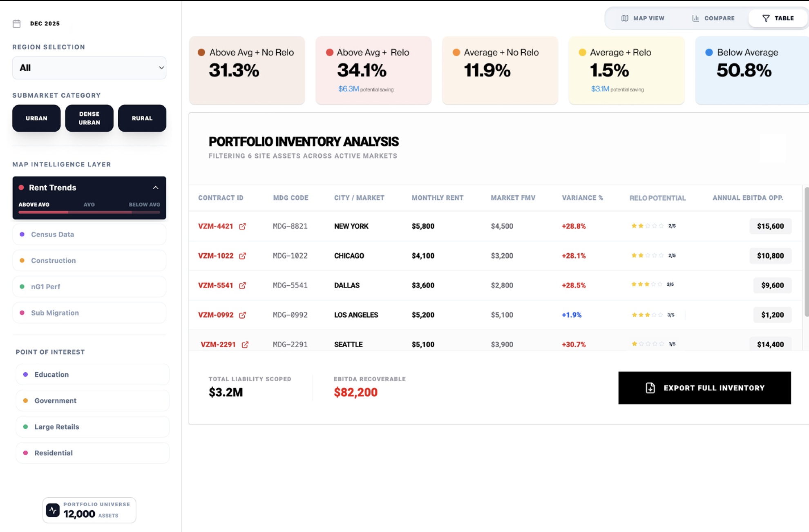
Task: Select the Below Average summary card
Action: coord(752,70)
